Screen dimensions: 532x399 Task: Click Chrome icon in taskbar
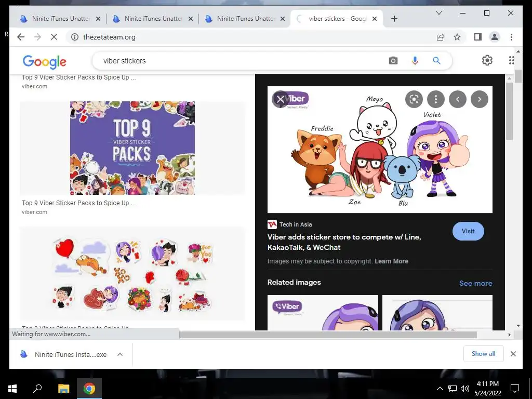[89, 389]
